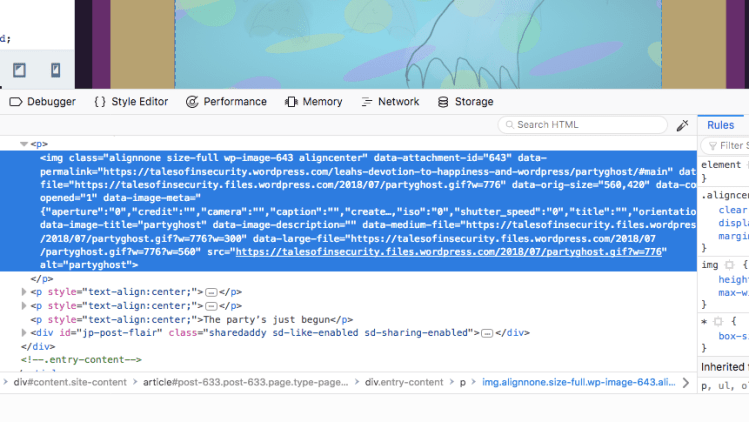Click the p breadcrumb

pos(462,383)
